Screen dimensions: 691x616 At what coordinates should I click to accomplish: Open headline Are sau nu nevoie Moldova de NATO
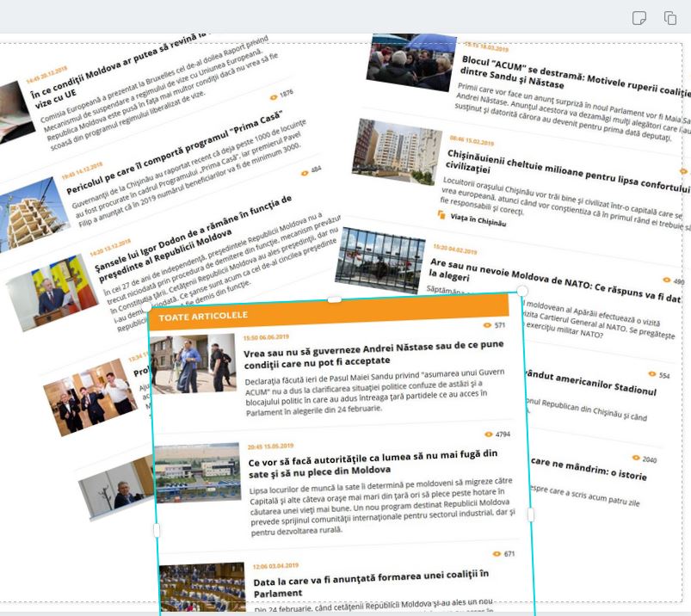pos(554,280)
